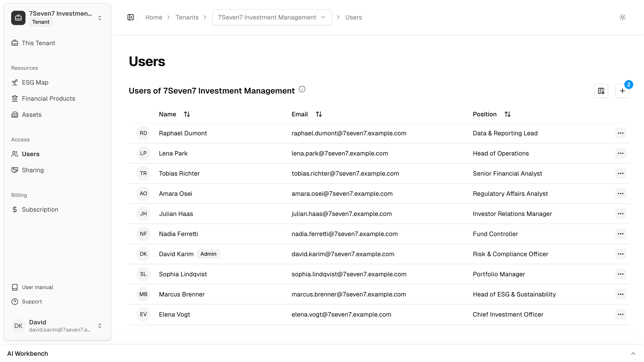Open actions menu for Elena Vogt

pos(621,315)
